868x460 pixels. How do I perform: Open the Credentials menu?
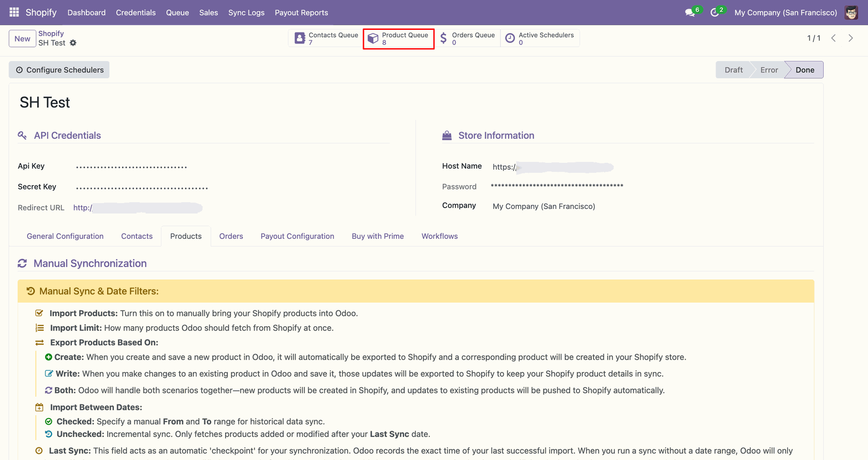136,13
